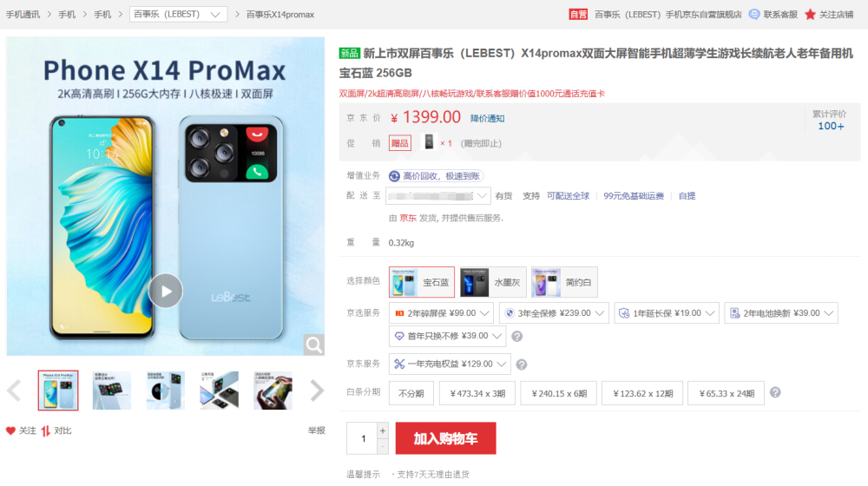868x486 pixels.
Task: Click the 对比 compare icon
Action: click(45, 430)
